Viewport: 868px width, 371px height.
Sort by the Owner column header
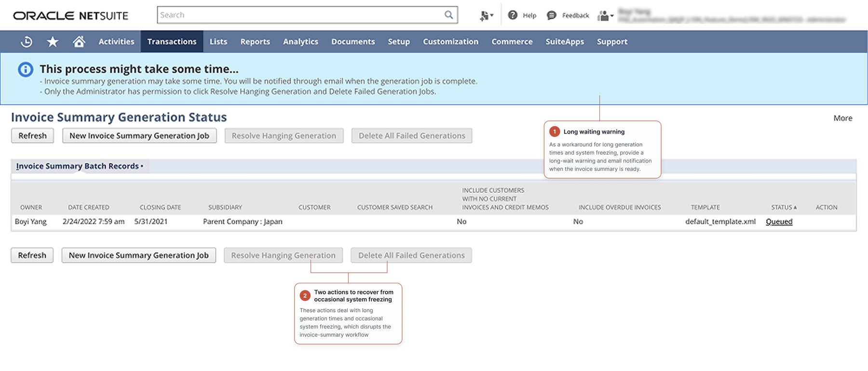coord(31,207)
